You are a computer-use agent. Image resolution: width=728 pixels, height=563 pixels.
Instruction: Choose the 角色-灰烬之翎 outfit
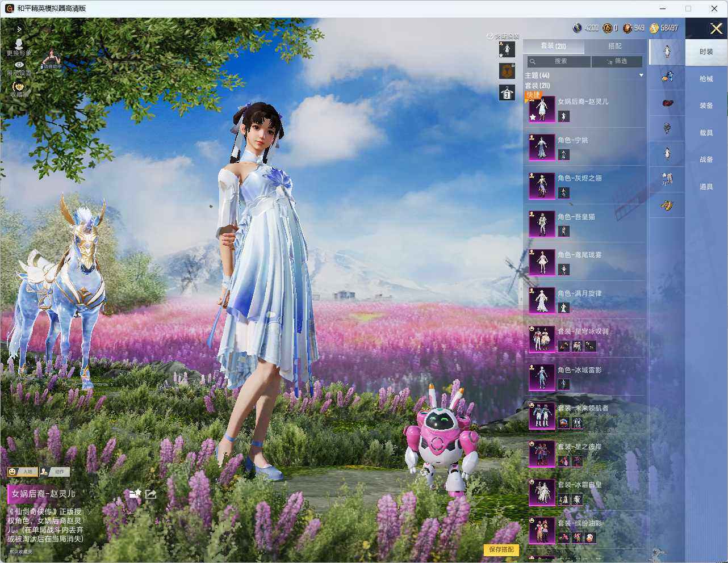585,186
